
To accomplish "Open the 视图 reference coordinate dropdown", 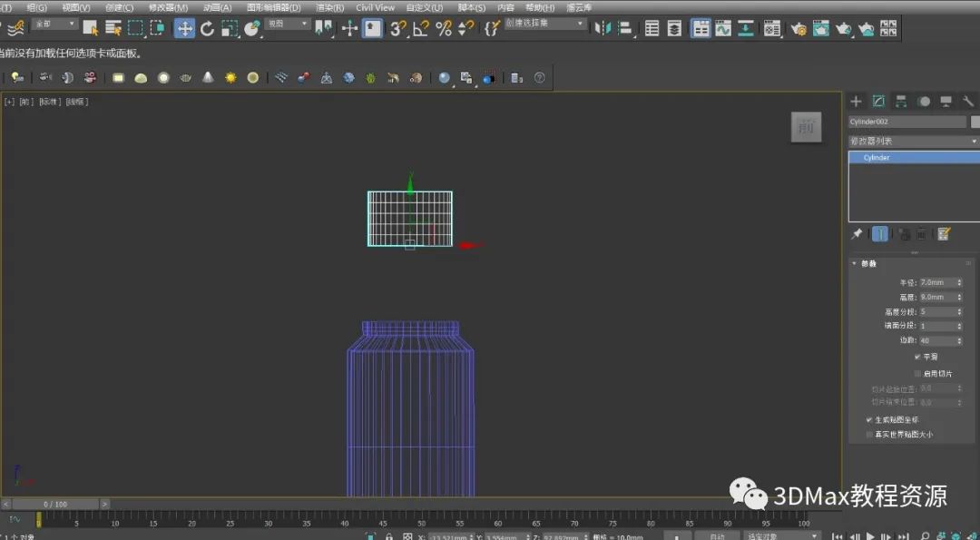I will 288,25.
